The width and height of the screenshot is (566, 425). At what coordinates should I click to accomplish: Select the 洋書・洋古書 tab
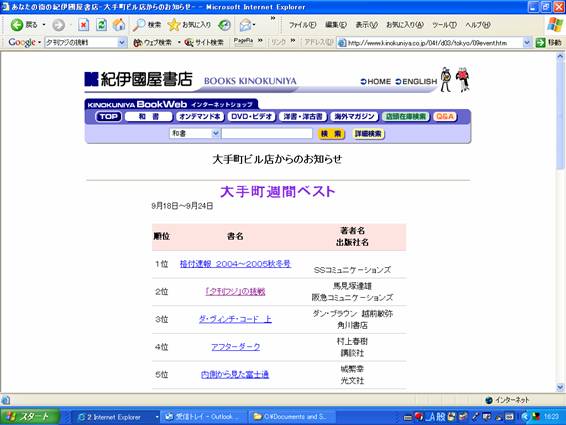[x=303, y=117]
